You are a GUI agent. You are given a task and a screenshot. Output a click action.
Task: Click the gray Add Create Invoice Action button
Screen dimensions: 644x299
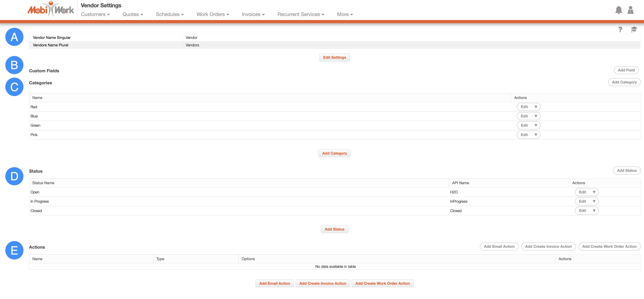pos(548,246)
